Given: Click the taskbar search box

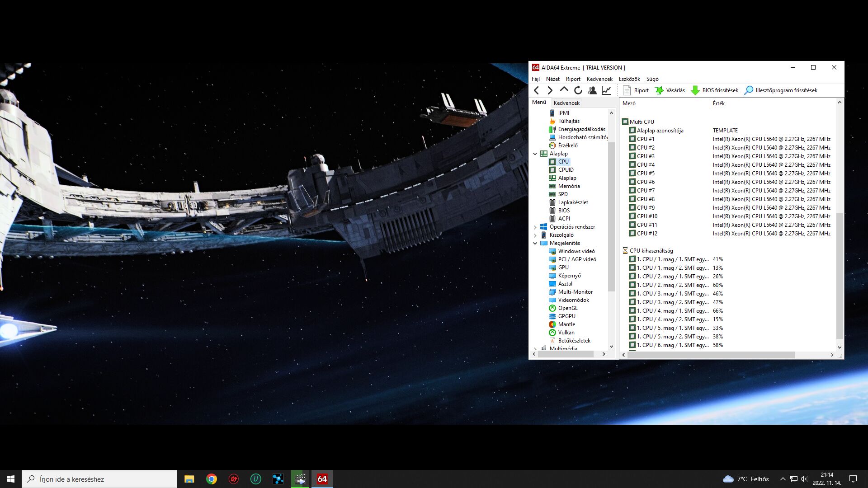Looking at the screenshot, I should click(99, 479).
